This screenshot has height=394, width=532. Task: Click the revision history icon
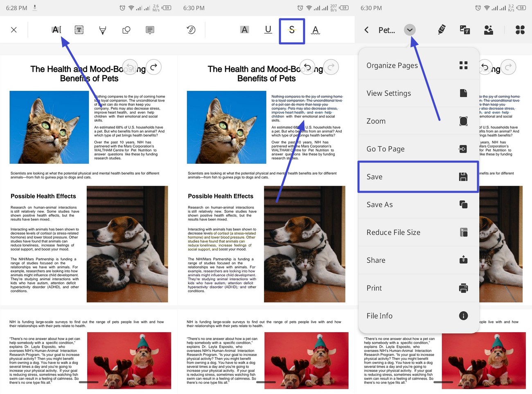191,29
